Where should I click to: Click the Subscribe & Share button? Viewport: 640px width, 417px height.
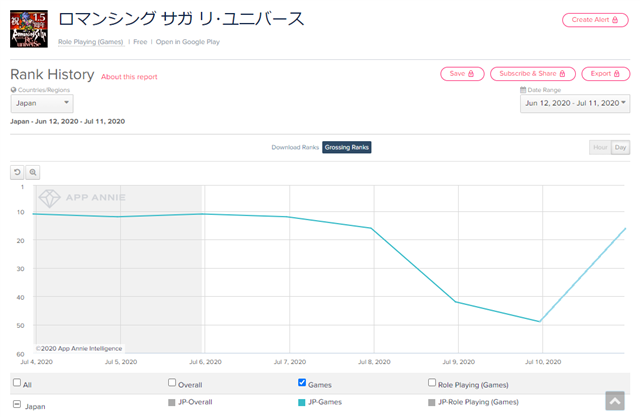click(533, 74)
